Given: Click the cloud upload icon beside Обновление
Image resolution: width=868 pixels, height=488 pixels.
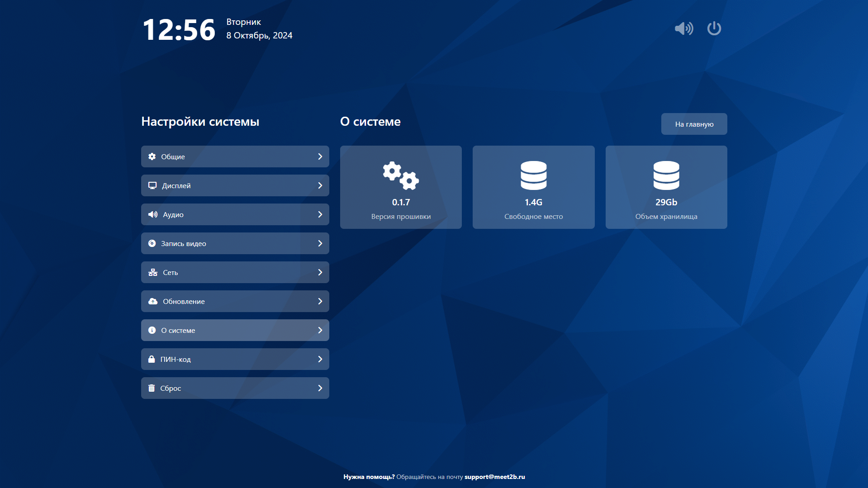Looking at the screenshot, I should (x=153, y=301).
